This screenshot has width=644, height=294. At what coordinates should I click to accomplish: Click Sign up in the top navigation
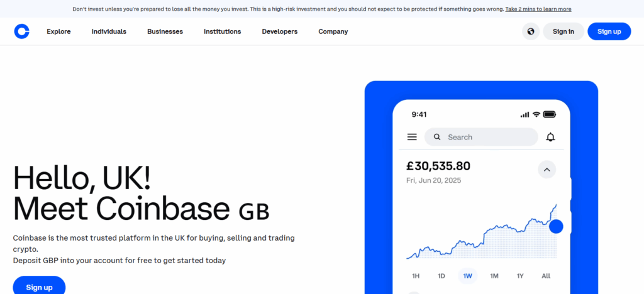pos(609,31)
